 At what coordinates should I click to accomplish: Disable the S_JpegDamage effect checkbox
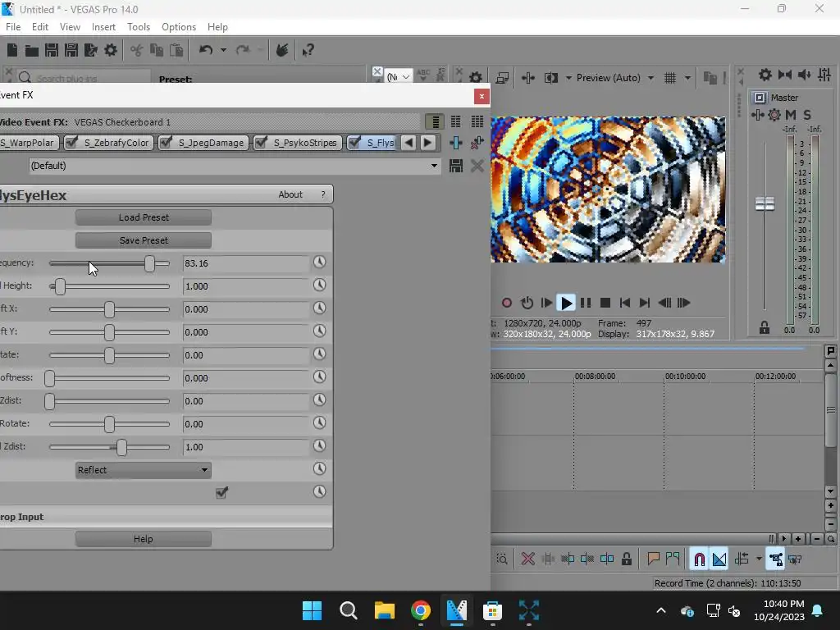[x=166, y=142]
